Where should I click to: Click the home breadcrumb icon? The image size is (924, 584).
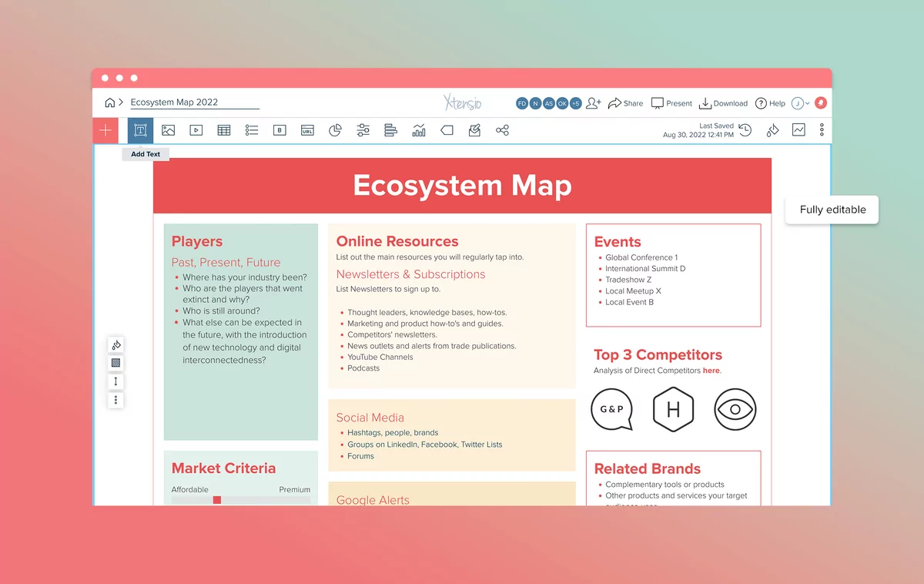(109, 101)
